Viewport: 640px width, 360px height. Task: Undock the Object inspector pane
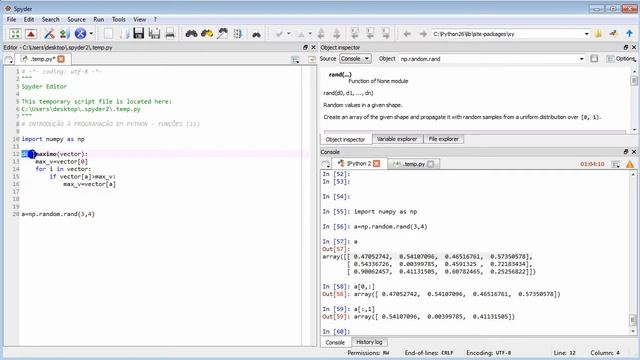coord(626,47)
